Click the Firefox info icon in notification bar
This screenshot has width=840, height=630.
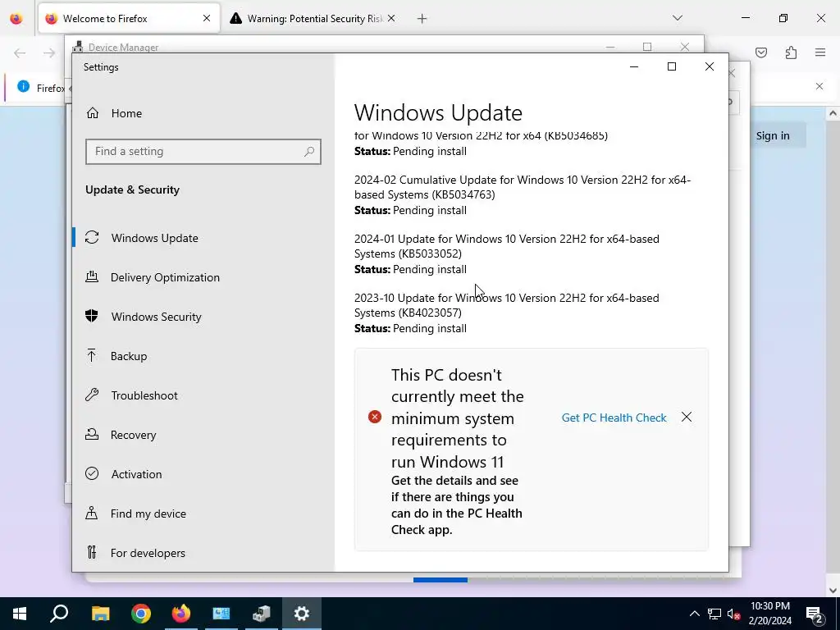coord(23,86)
